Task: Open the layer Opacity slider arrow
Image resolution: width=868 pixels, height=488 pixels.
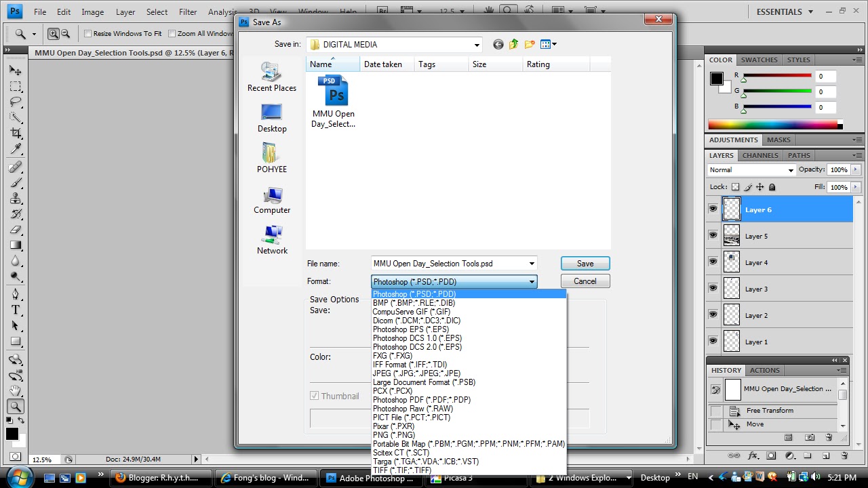Action: (856, 169)
